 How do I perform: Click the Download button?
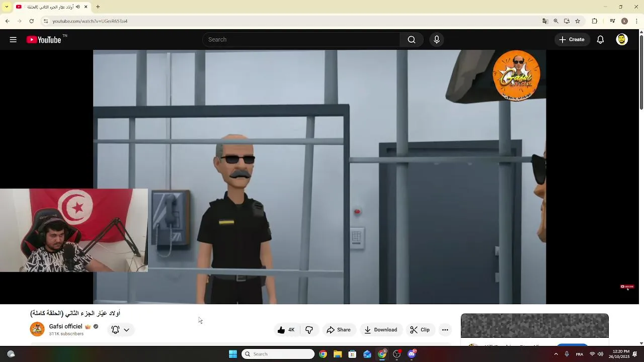click(381, 330)
